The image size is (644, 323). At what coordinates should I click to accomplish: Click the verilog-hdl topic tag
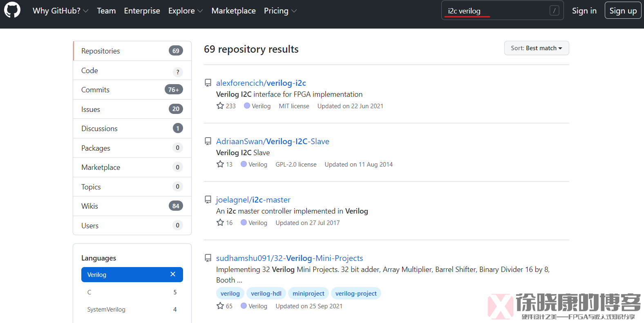coord(266,293)
